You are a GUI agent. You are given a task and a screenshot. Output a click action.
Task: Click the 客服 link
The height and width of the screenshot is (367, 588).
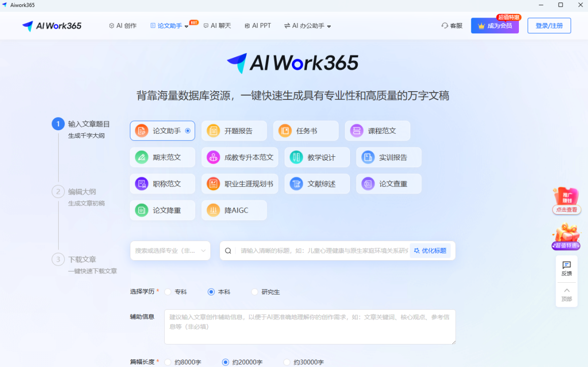tap(452, 25)
